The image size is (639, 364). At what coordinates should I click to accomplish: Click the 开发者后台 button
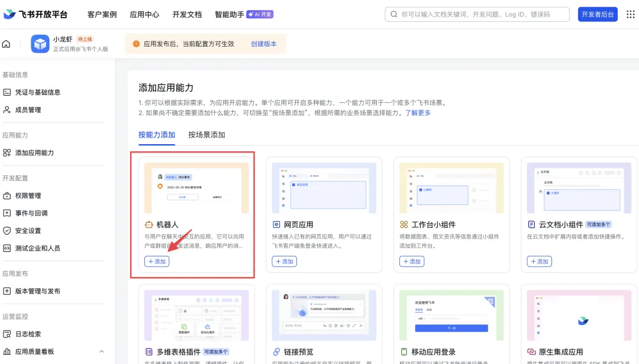(598, 14)
